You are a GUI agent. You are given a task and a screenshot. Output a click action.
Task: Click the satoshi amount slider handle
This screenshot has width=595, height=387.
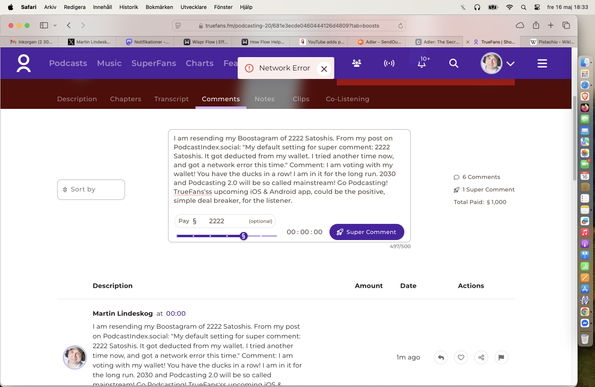244,236
